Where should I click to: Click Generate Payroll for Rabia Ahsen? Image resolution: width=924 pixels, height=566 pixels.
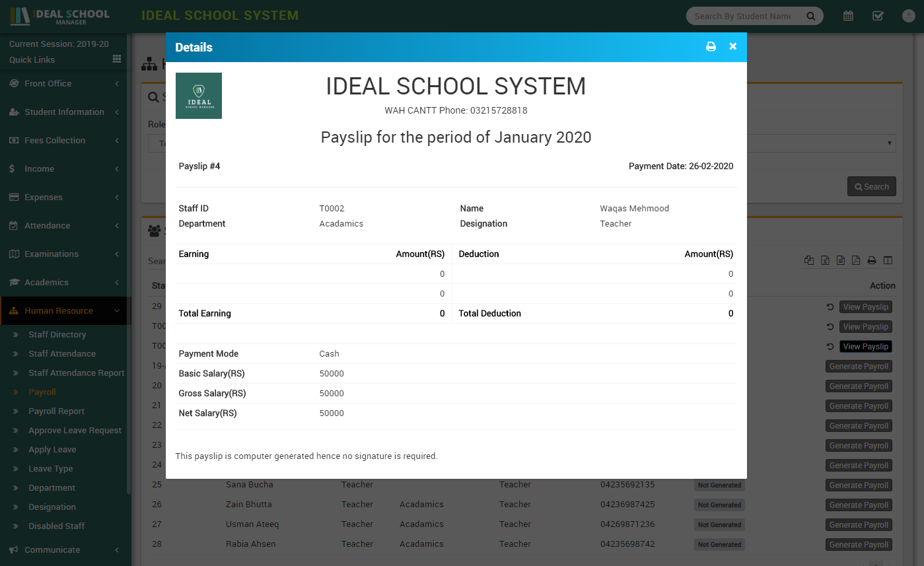(x=859, y=545)
